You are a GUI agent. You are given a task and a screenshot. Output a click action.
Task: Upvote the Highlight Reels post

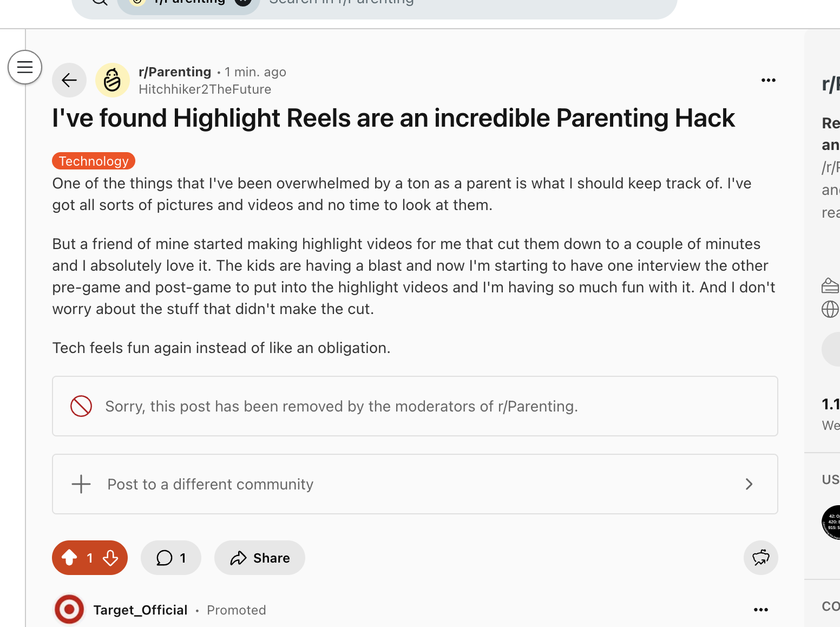[69, 558]
